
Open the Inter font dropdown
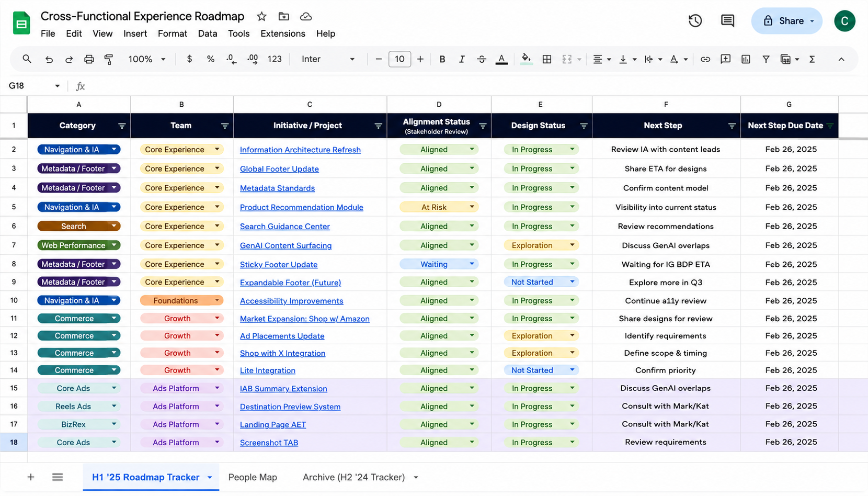tap(328, 59)
